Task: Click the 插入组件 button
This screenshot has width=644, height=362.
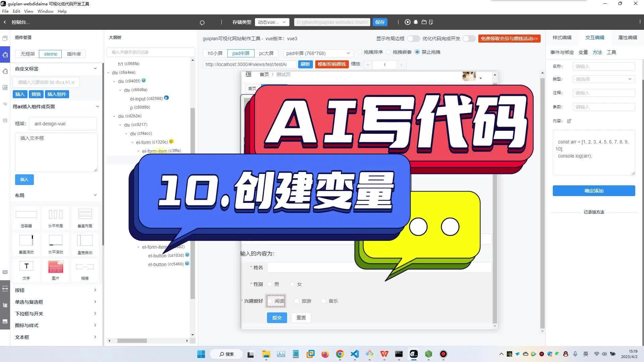Action: [57, 94]
